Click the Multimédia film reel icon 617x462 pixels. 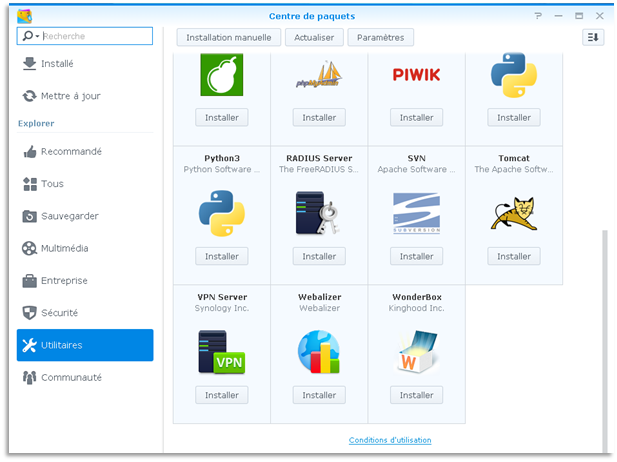(30, 248)
